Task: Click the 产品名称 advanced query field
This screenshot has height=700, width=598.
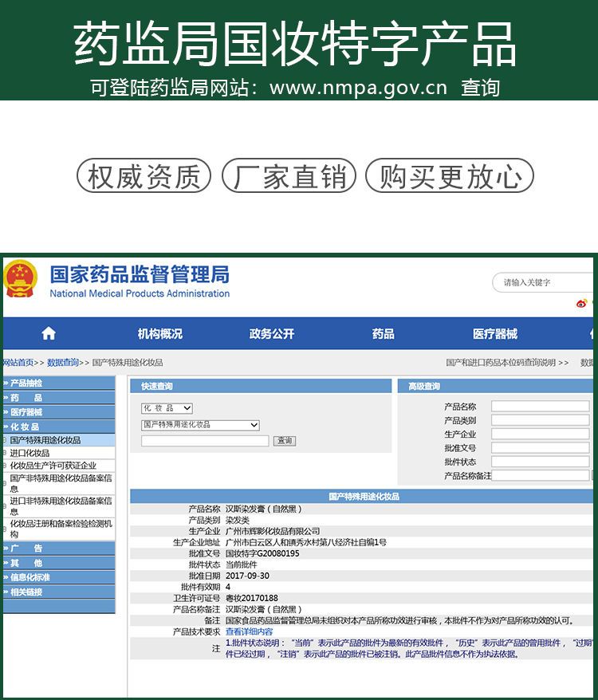Action: [539, 406]
